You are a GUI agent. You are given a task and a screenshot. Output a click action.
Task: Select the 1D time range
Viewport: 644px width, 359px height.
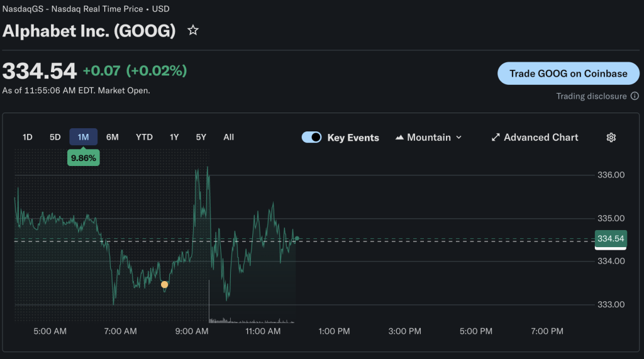[x=28, y=137]
